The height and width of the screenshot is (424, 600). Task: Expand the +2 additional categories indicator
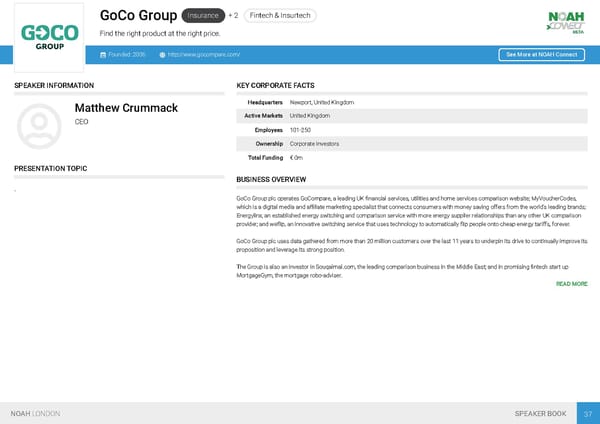[233, 16]
